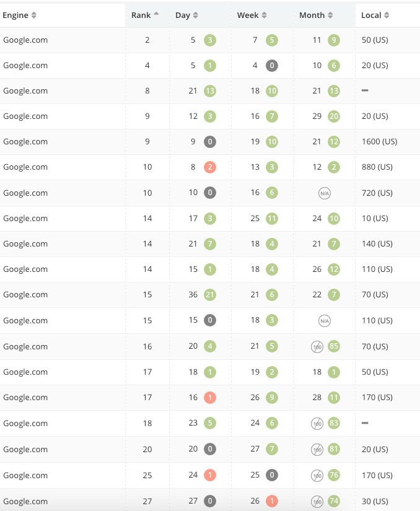Sort by Month column arrows

click(x=330, y=15)
